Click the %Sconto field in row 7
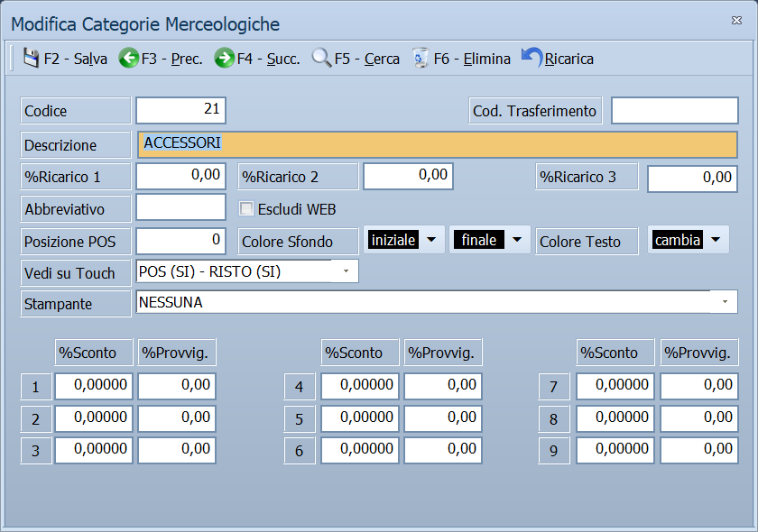 [x=615, y=386]
